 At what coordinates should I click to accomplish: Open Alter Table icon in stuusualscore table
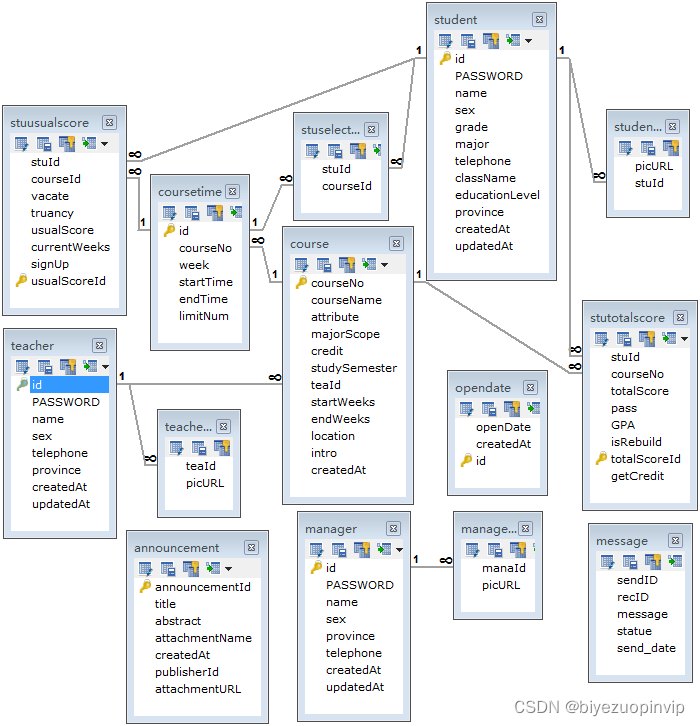tap(21, 144)
